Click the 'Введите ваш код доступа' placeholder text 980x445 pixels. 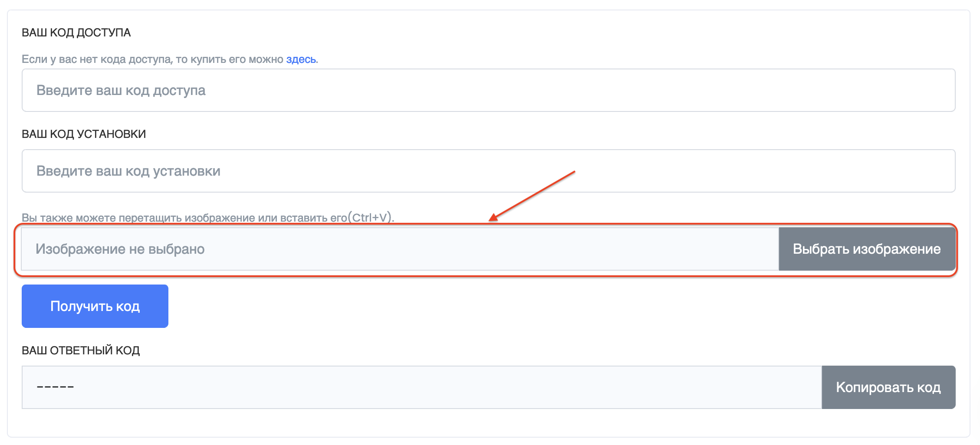pos(121,90)
